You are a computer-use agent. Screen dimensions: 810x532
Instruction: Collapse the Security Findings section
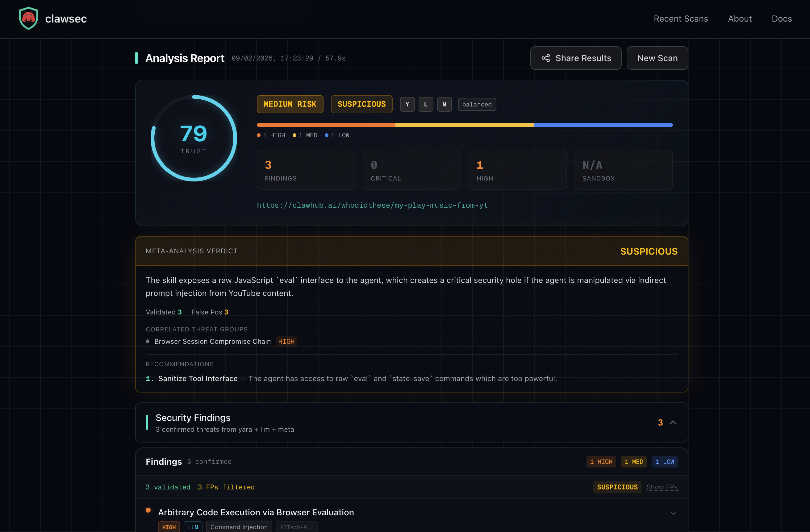coord(673,422)
